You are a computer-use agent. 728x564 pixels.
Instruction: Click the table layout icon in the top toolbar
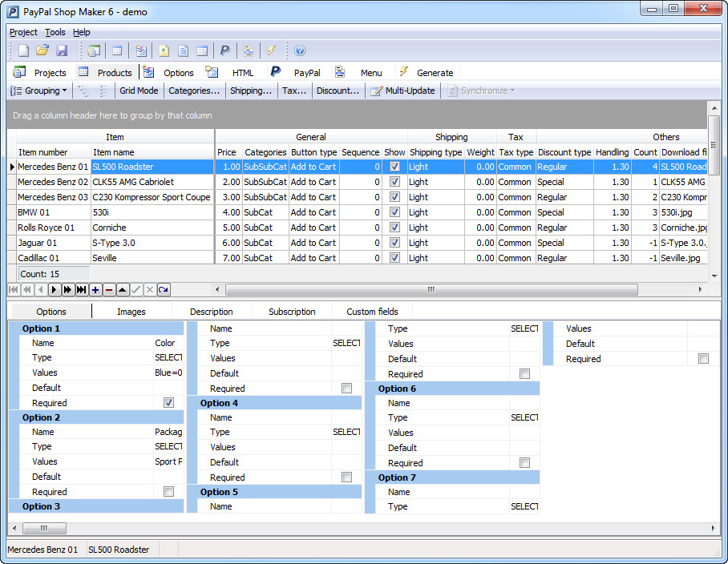202,50
